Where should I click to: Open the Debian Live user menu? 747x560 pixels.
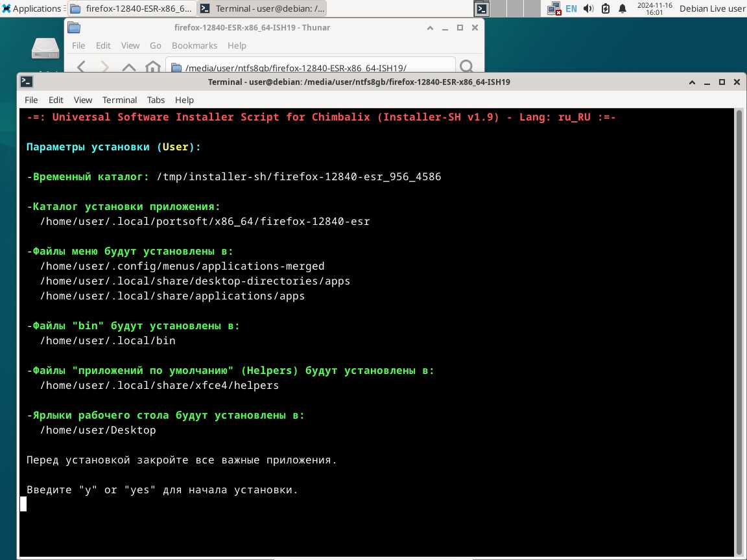click(x=712, y=8)
